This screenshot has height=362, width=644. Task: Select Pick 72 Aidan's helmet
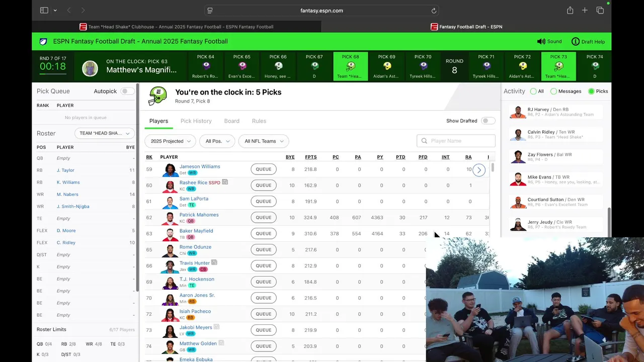click(523, 66)
